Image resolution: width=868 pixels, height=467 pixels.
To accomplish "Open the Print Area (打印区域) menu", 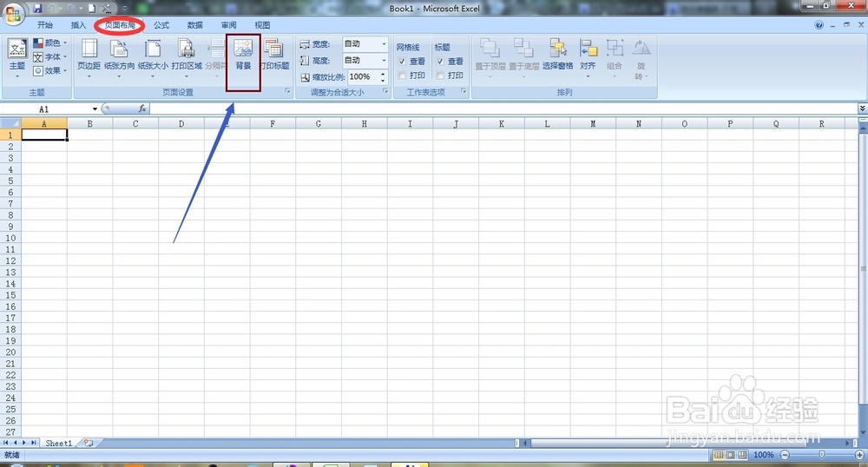I will pyautogui.click(x=187, y=58).
